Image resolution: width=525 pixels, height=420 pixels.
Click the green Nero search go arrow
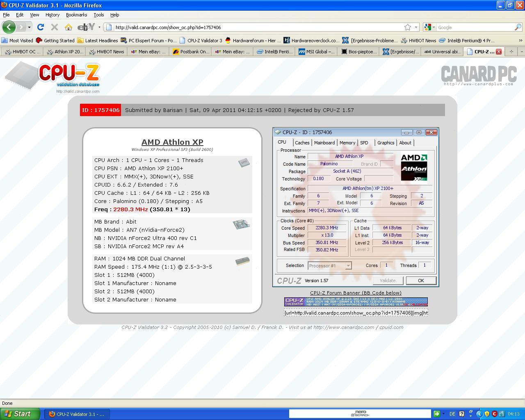(436, 414)
